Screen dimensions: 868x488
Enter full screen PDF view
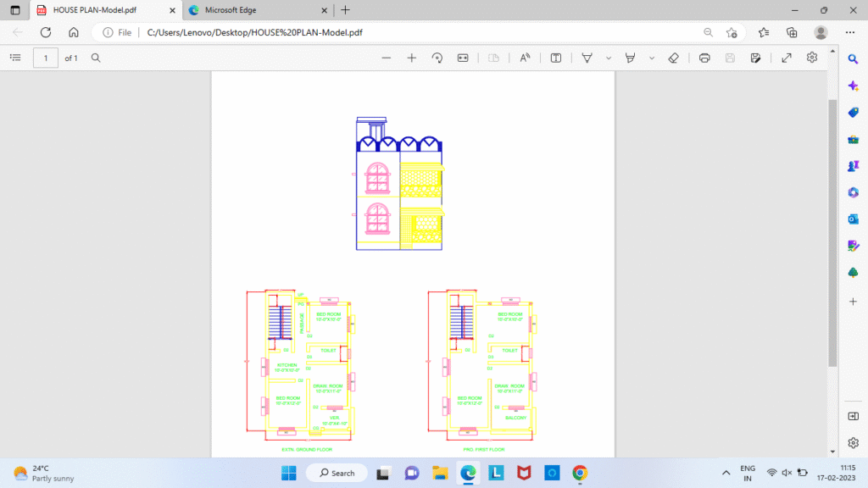click(787, 58)
